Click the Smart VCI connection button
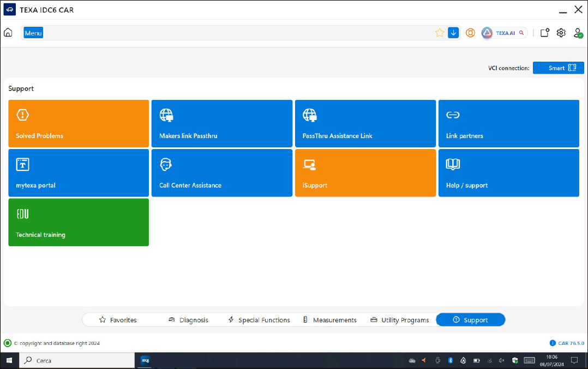Viewport: 588px width, 369px height. [x=558, y=68]
